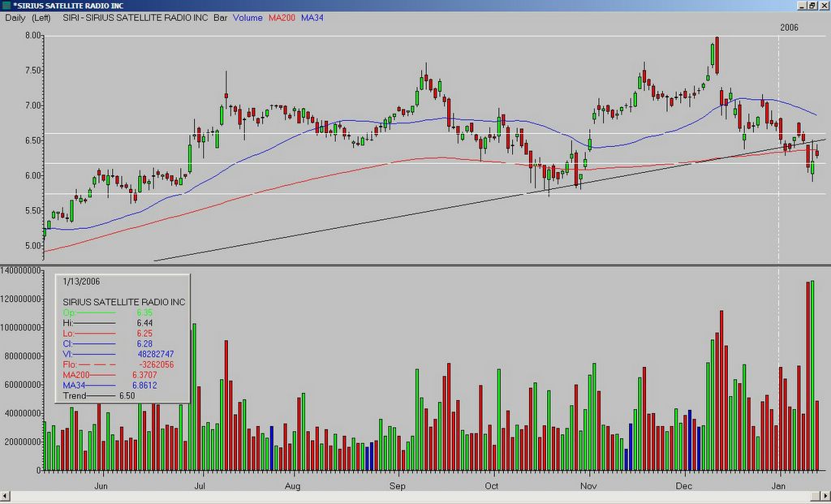Screen dimensions: 831x504
Task: Click the 'Op:' open price row value 6.35
Action: pos(144,312)
